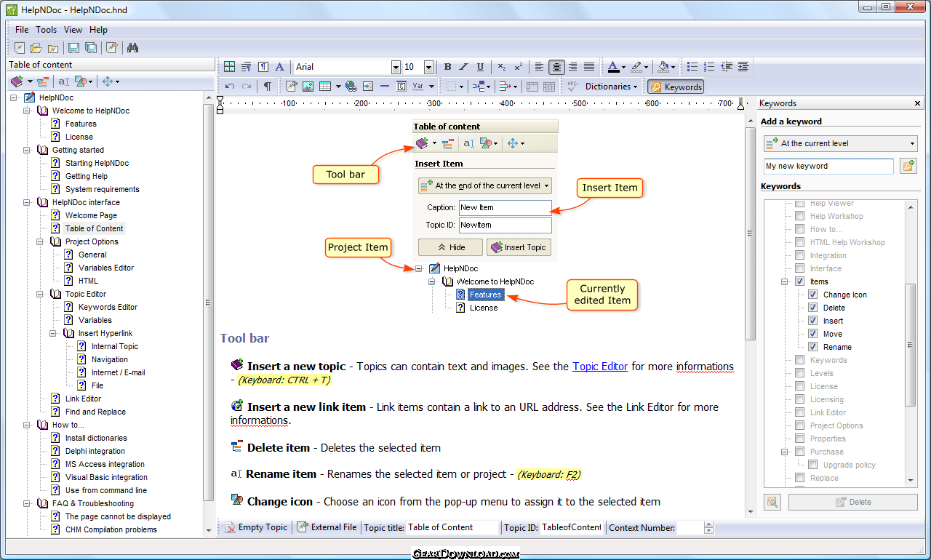931x560 pixels.
Task: Open the Tools menu
Action: point(47,30)
